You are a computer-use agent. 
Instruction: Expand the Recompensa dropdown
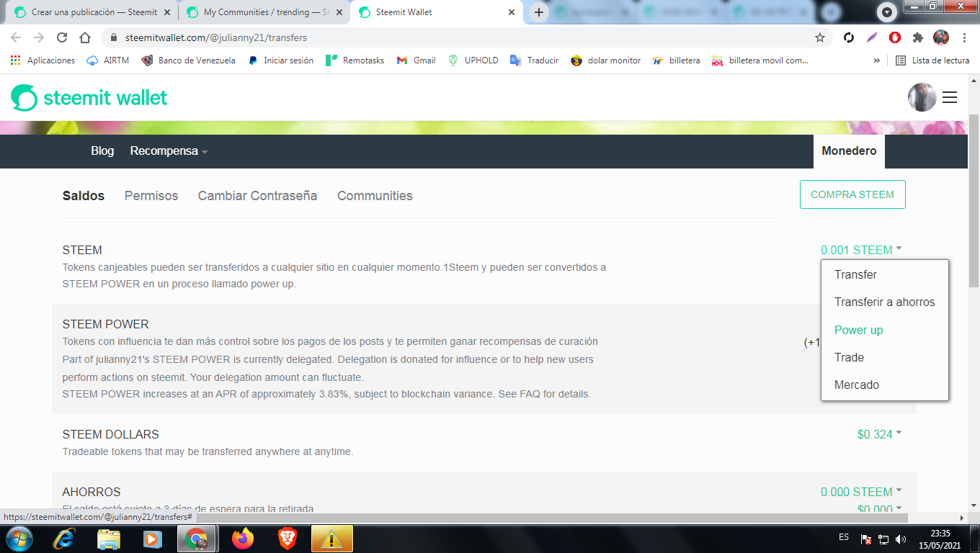169,151
